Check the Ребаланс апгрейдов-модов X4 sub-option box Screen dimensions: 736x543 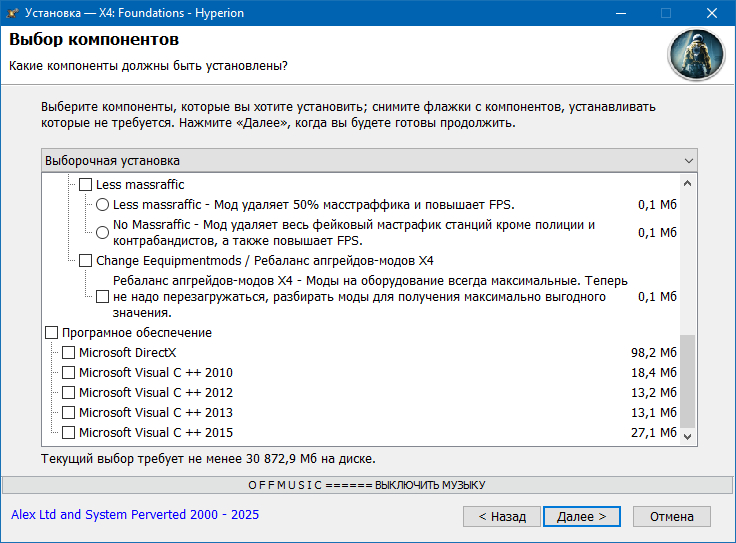coord(102,297)
